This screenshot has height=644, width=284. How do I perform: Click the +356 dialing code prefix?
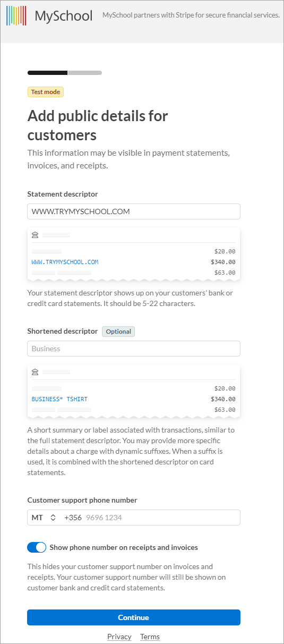tap(73, 518)
